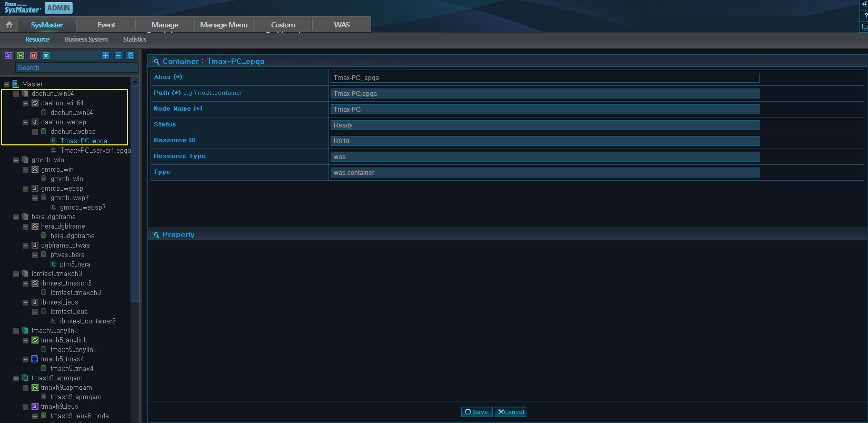Switch to Statistics tab
The width and height of the screenshot is (868, 423).
[135, 40]
